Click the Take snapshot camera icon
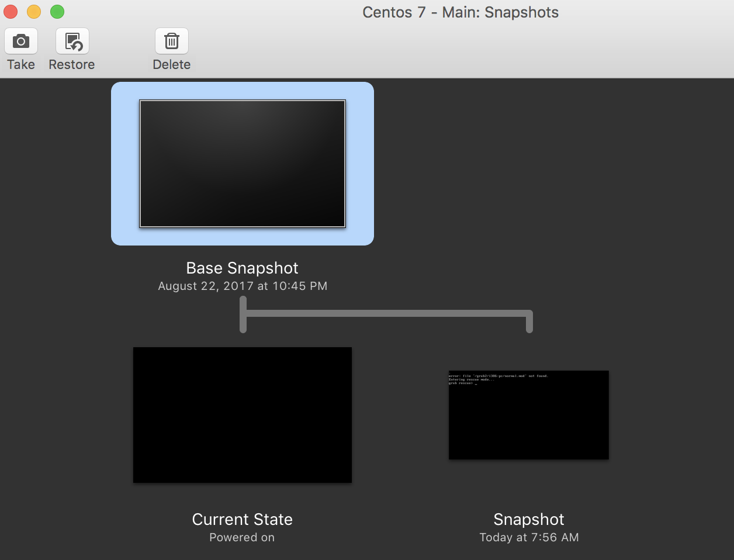The image size is (734, 560). click(21, 42)
